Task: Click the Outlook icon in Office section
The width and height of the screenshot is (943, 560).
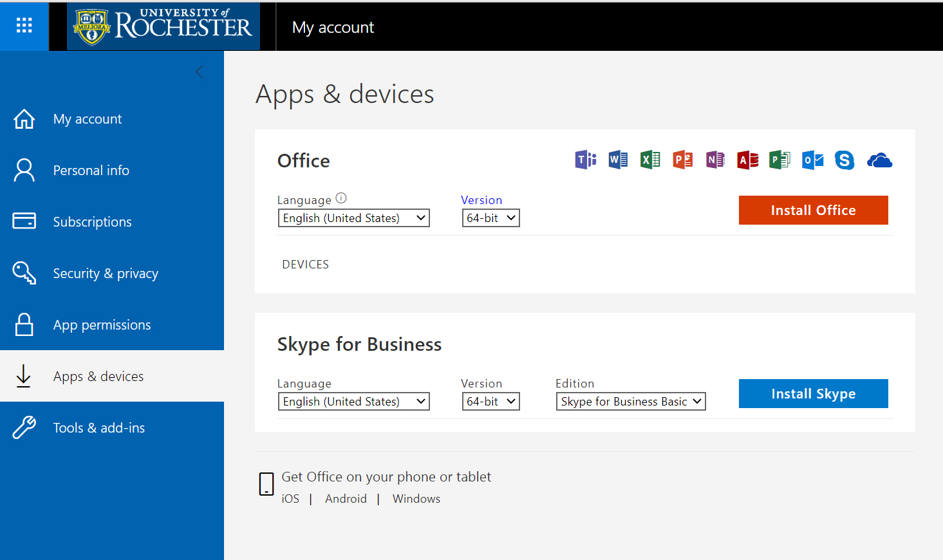Action: (x=813, y=160)
